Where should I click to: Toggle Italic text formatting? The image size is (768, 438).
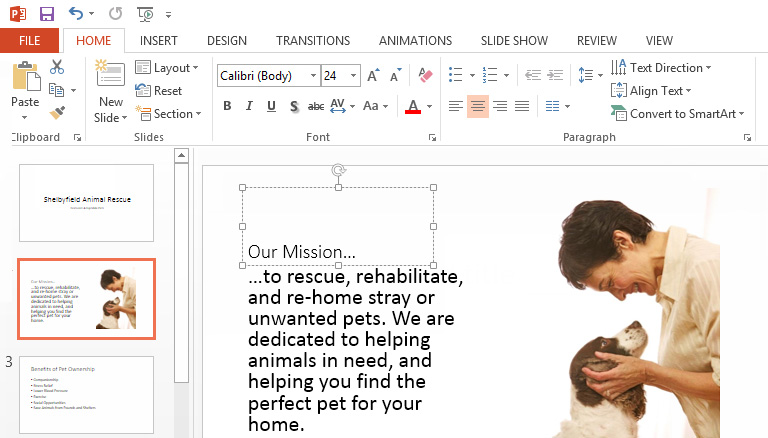point(249,106)
